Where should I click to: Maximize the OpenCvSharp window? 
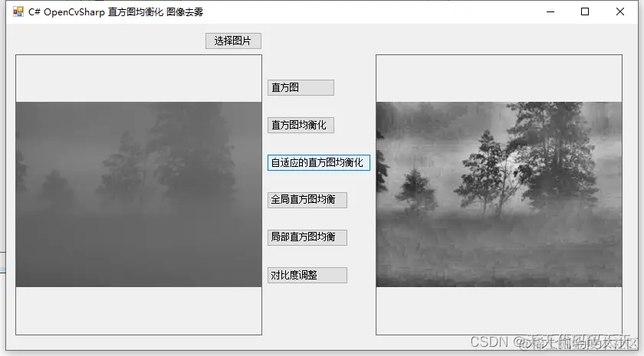click(x=585, y=11)
